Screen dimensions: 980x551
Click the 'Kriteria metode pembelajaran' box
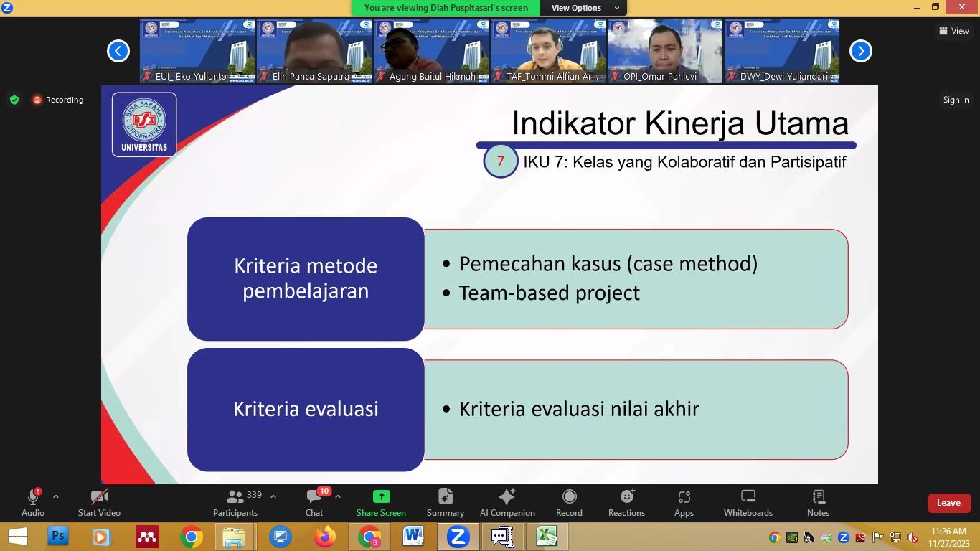click(306, 278)
